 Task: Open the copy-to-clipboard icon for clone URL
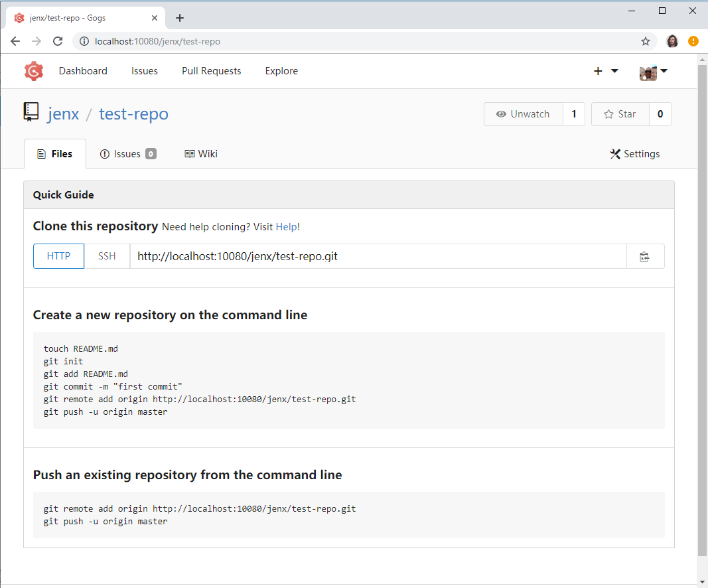(x=645, y=256)
